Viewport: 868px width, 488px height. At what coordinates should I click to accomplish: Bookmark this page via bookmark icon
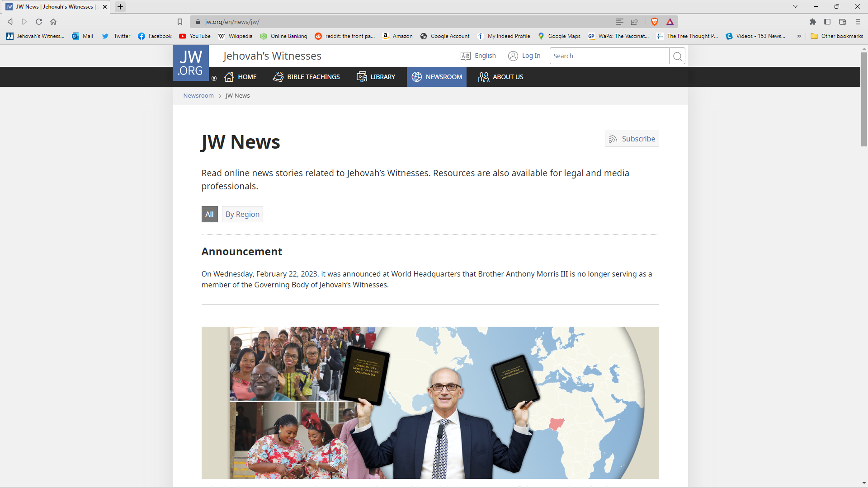pyautogui.click(x=180, y=22)
